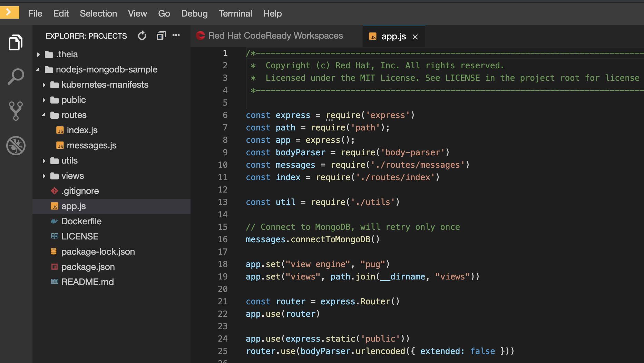Open README.md
The image size is (644, 363).
coord(88,282)
